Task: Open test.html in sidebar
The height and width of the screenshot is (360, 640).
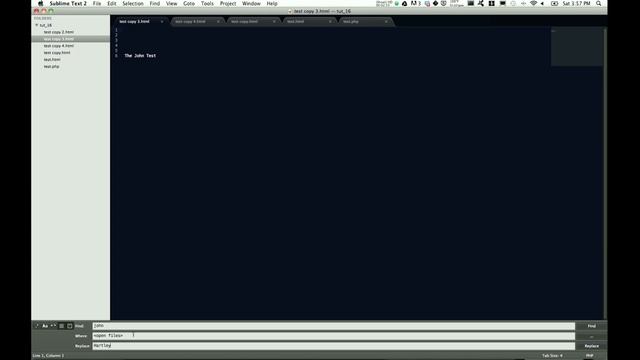Action: (x=52, y=60)
